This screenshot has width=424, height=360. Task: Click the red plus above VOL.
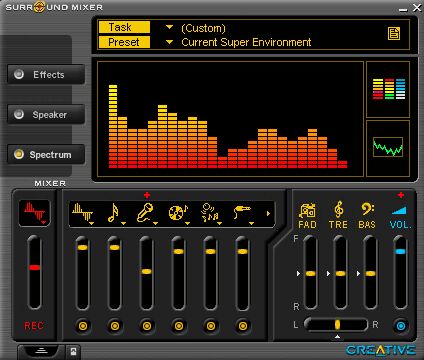[401, 195]
